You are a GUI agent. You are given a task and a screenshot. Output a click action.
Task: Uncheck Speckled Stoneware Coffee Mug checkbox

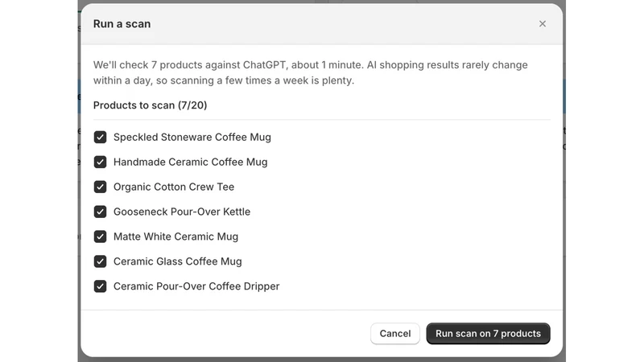pyautogui.click(x=100, y=137)
